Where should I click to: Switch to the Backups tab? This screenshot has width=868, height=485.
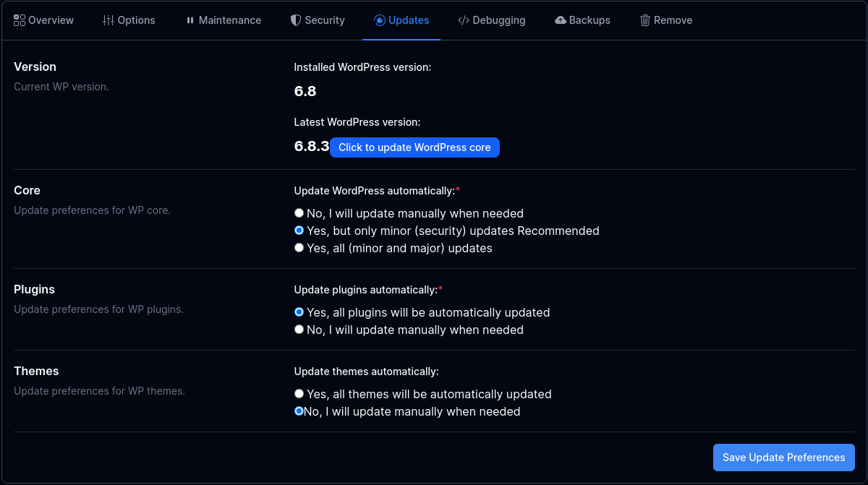coord(589,20)
